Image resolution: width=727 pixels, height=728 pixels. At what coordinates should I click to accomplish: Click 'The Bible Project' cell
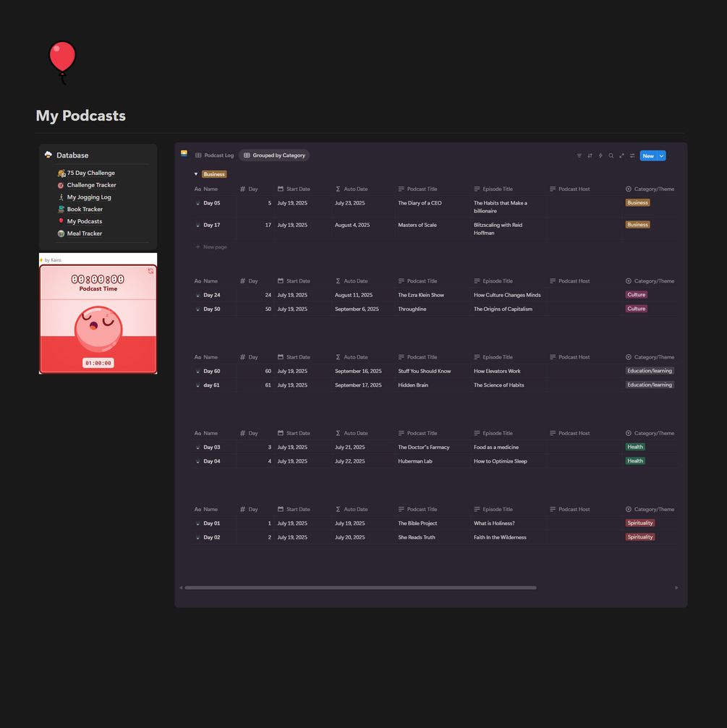pos(417,523)
